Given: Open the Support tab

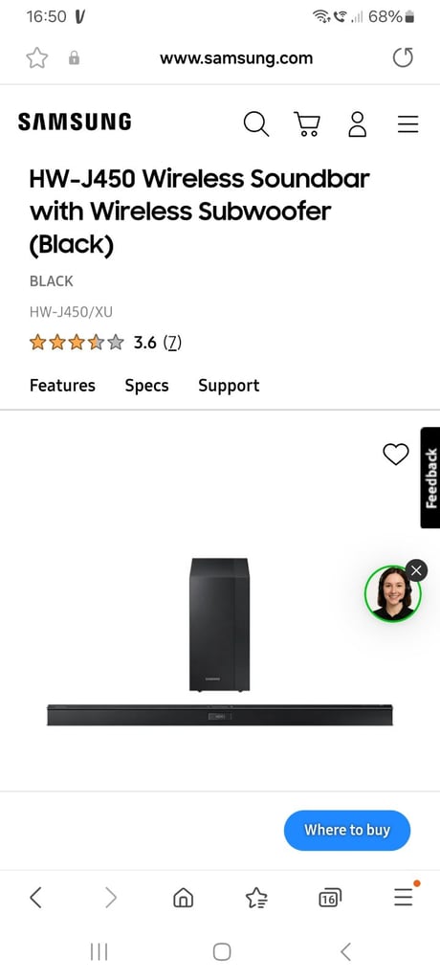Looking at the screenshot, I should 229,386.
